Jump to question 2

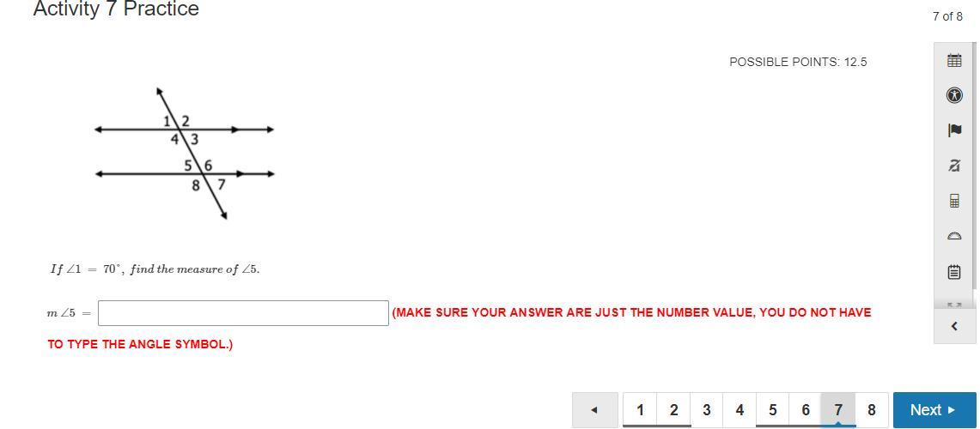[x=673, y=410]
